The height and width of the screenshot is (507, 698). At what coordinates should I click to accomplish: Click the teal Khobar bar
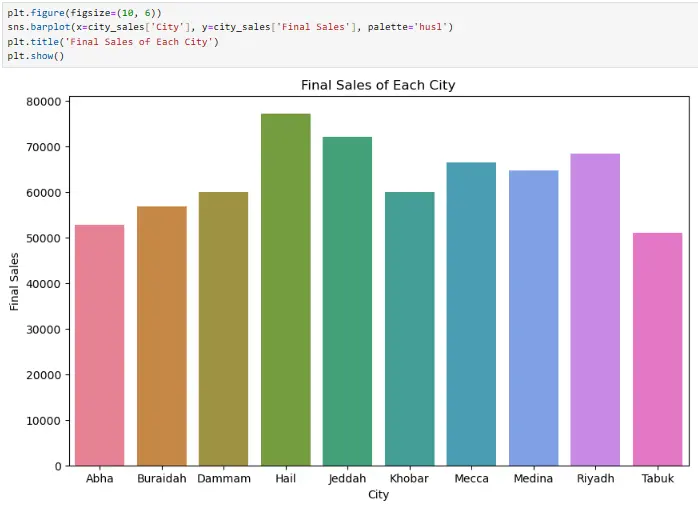click(x=409, y=329)
